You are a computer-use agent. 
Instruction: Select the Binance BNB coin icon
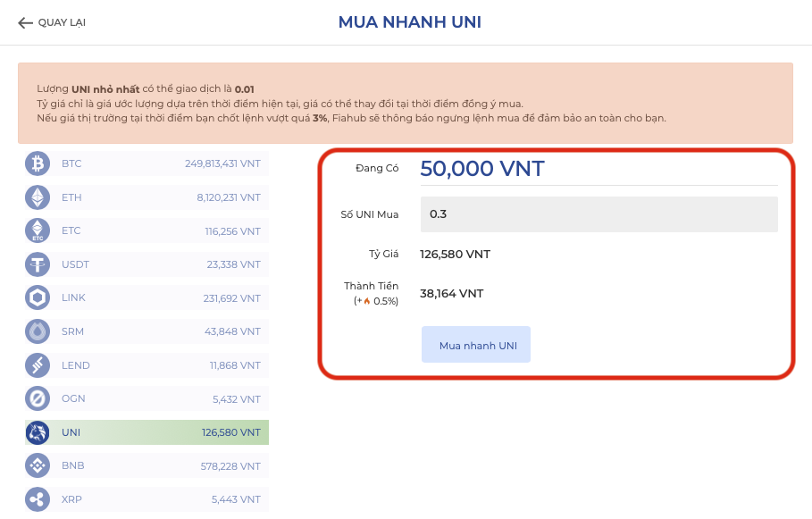click(38, 465)
